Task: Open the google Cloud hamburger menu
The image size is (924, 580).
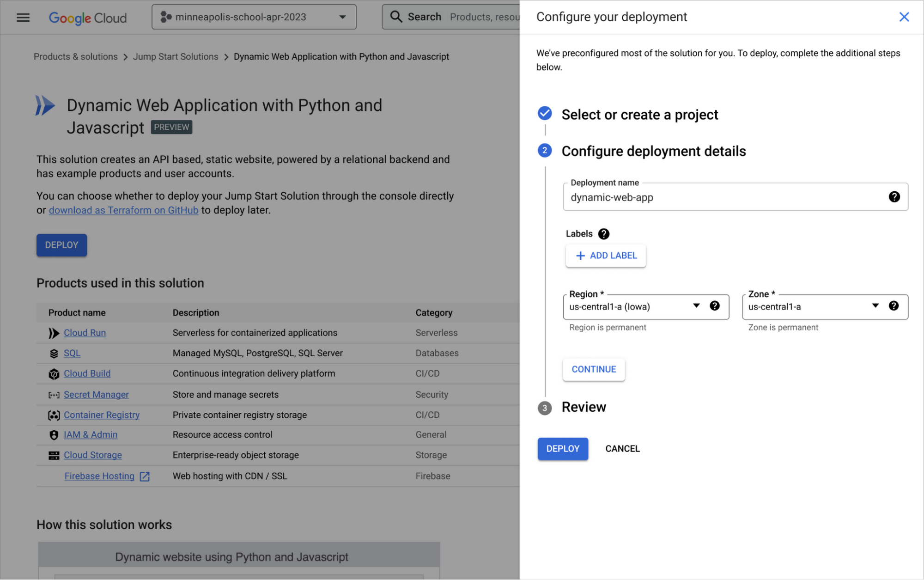Action: click(x=23, y=18)
